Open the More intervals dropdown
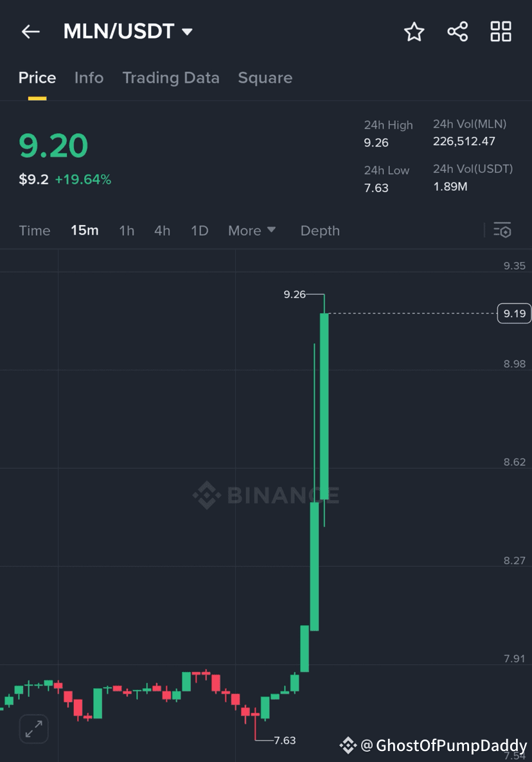The height and width of the screenshot is (762, 532). 252,231
